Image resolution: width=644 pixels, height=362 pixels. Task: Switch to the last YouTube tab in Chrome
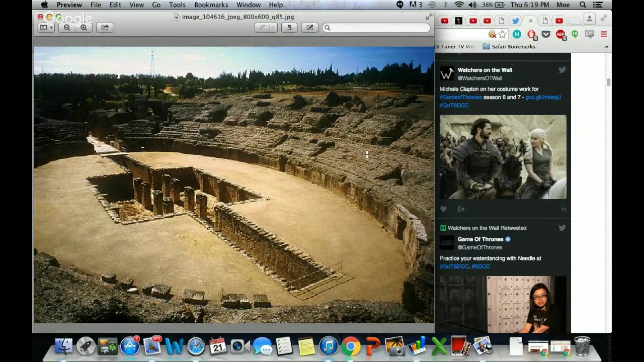pyautogui.click(x=559, y=21)
